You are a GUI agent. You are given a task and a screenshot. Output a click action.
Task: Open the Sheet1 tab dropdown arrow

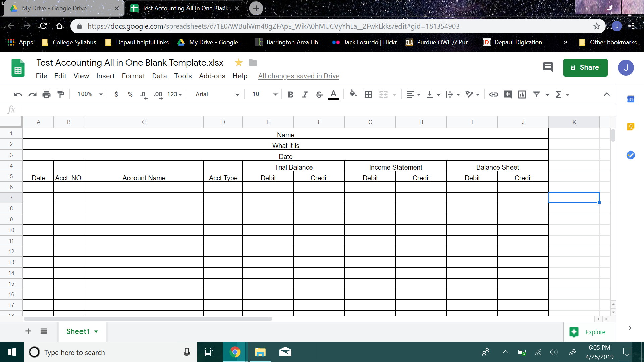(x=96, y=331)
